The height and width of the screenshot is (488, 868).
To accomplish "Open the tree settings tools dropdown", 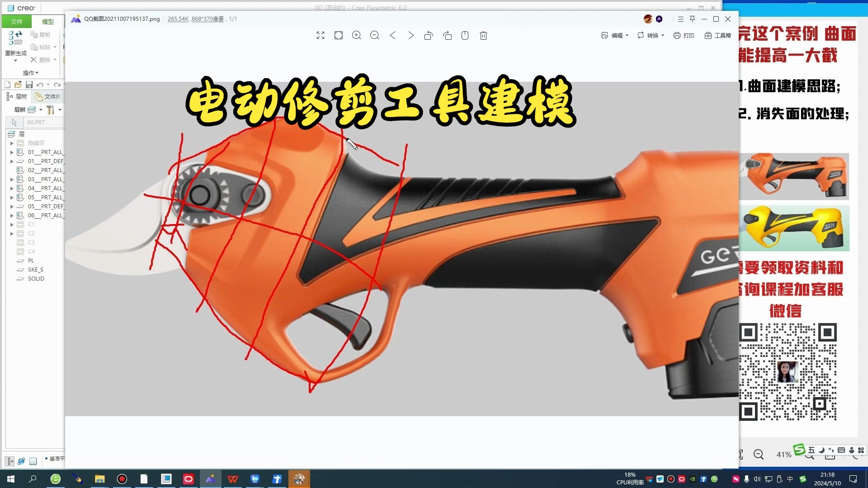I will click(x=54, y=110).
